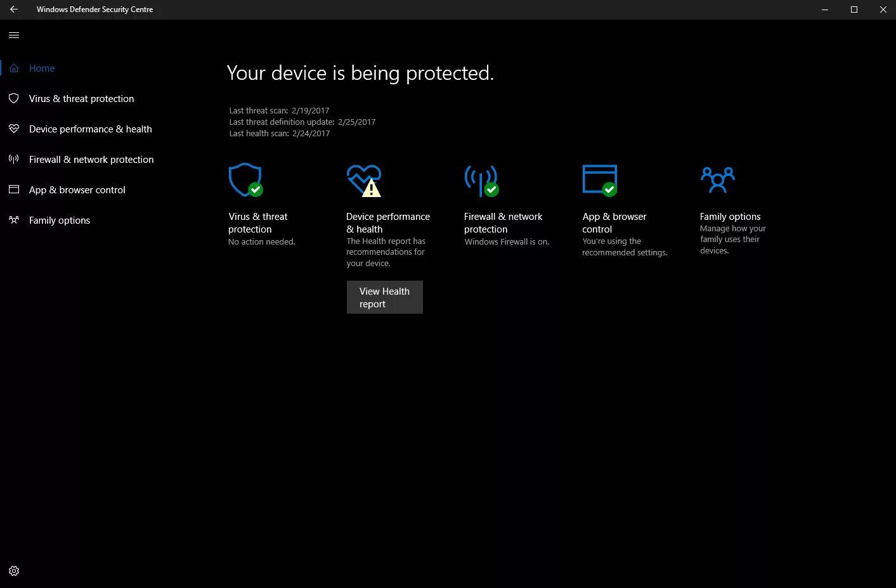Click the large Firewall antenna tile icon
The height and width of the screenshot is (588, 896).
pos(481,181)
